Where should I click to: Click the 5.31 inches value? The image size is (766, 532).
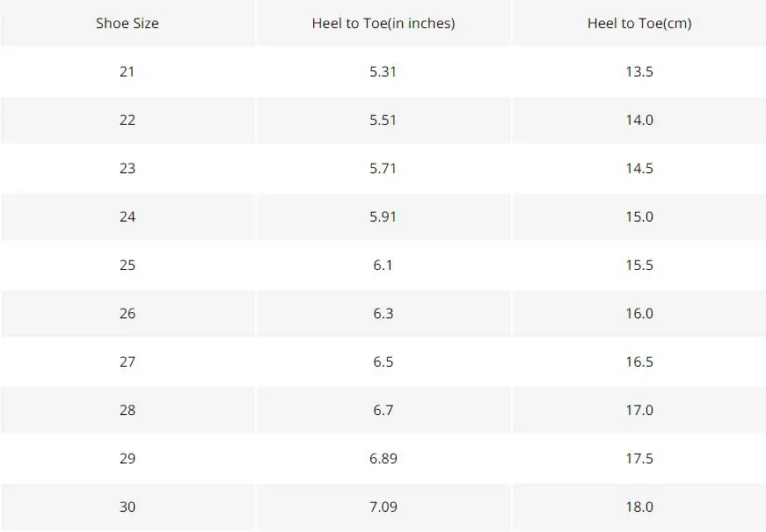383,72
